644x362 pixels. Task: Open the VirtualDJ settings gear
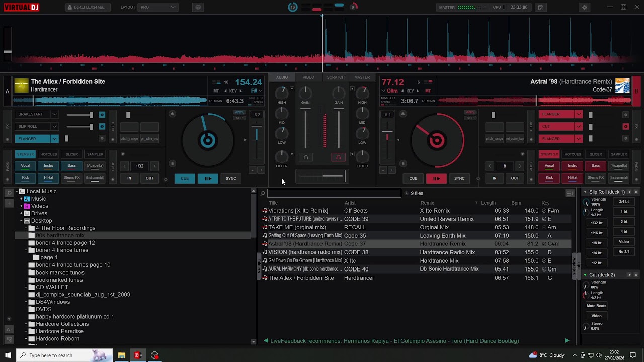coord(584,7)
